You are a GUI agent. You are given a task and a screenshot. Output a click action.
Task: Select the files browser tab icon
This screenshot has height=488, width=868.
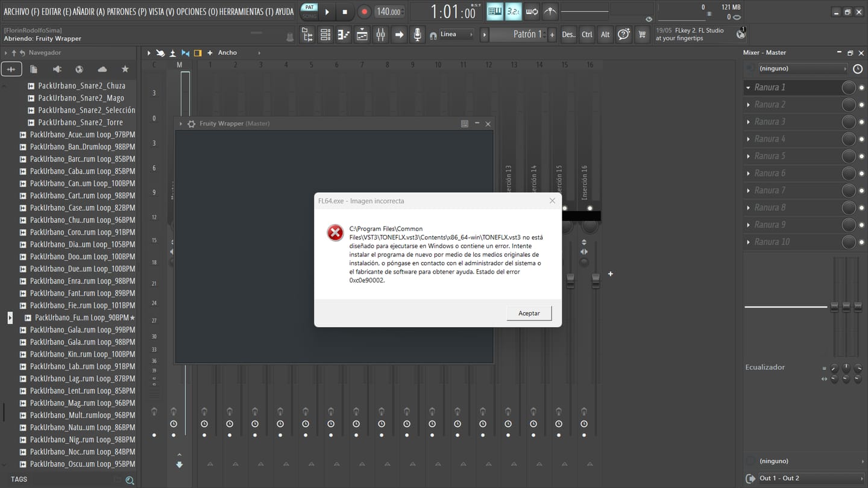(x=34, y=69)
